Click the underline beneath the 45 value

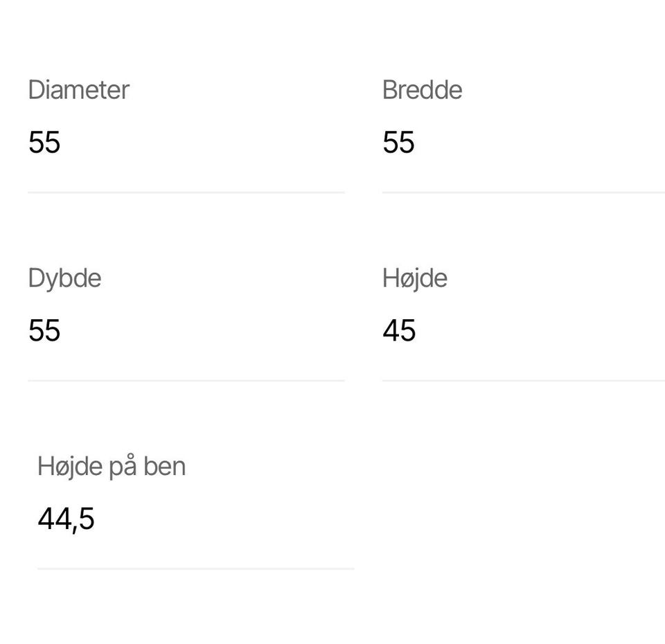523,380
